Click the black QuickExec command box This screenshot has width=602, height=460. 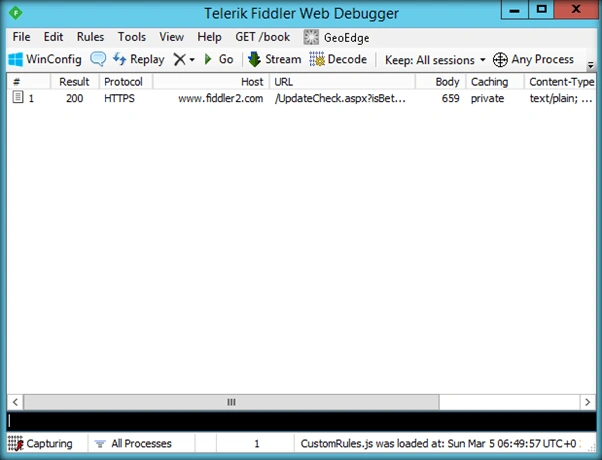(301, 421)
